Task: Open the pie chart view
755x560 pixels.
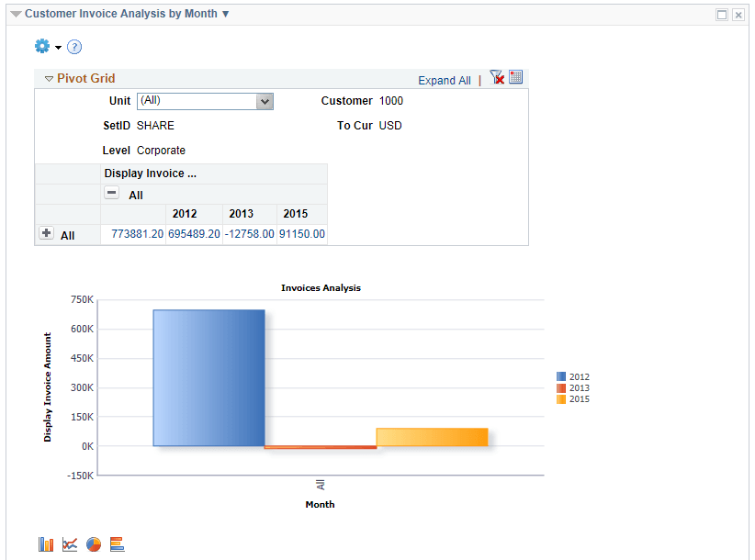Action: pos(94,543)
